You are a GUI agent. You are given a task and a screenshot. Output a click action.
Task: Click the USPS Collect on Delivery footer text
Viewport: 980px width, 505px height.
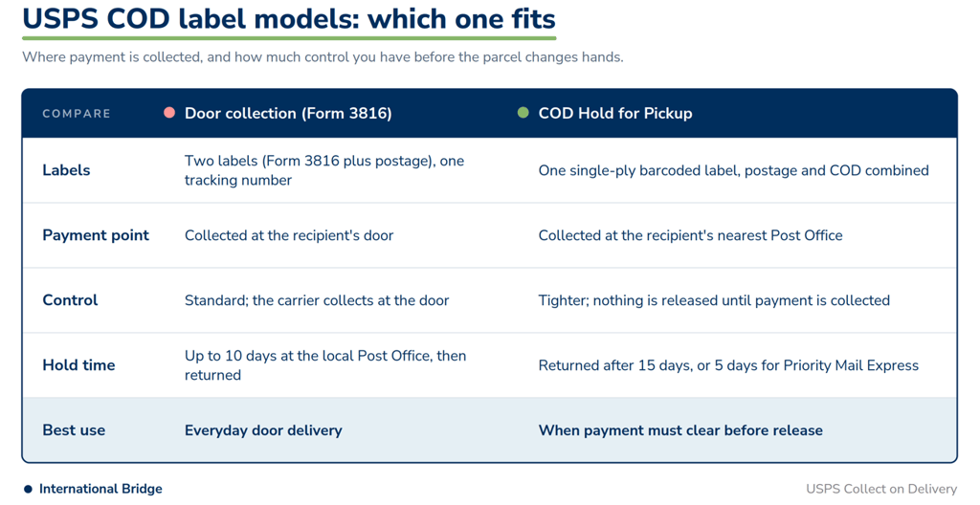point(881,490)
